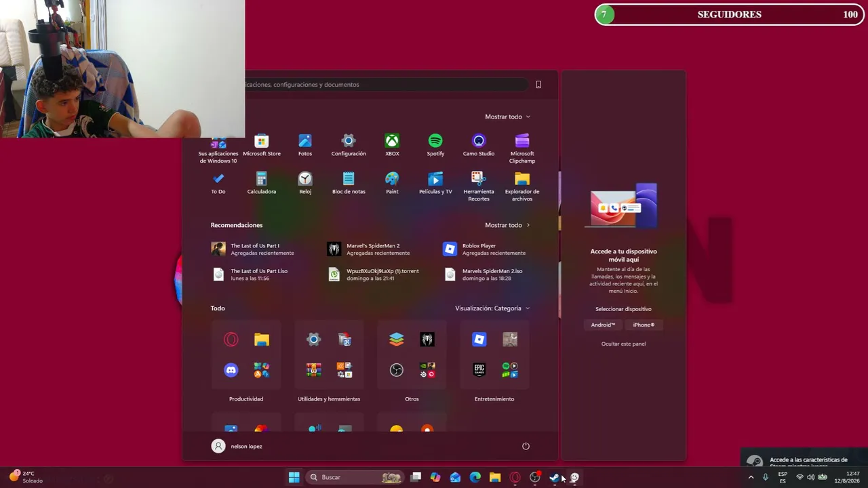Open Discord in the Productividad group

(x=231, y=370)
